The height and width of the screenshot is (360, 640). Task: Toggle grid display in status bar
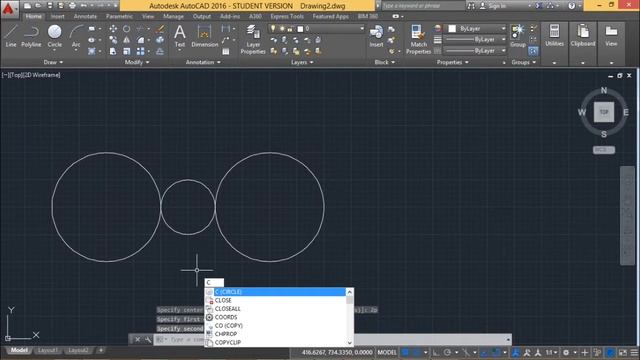[405, 352]
